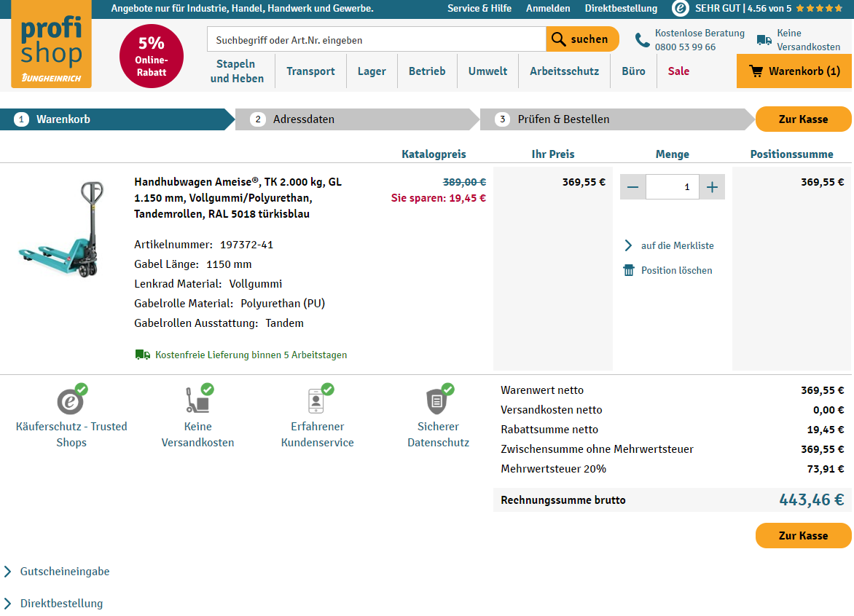The height and width of the screenshot is (616, 854).
Task: Click the shopping cart icon in Warenkorb button
Action: coord(756,71)
